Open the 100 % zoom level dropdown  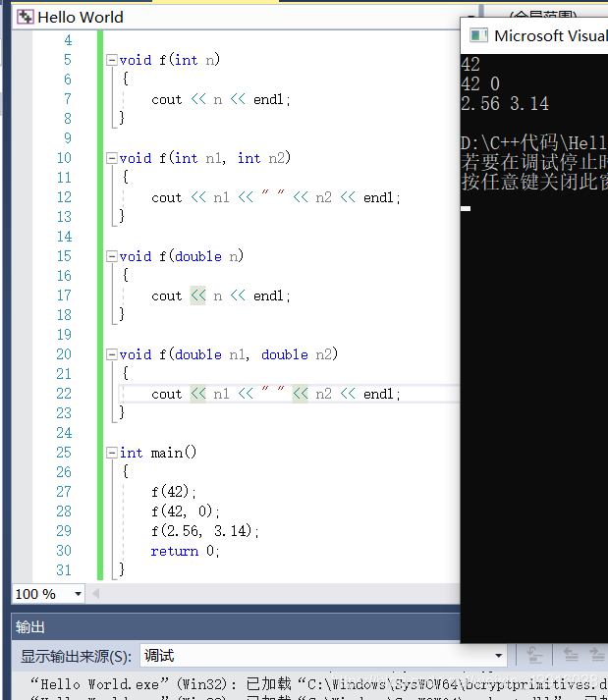coord(78,594)
